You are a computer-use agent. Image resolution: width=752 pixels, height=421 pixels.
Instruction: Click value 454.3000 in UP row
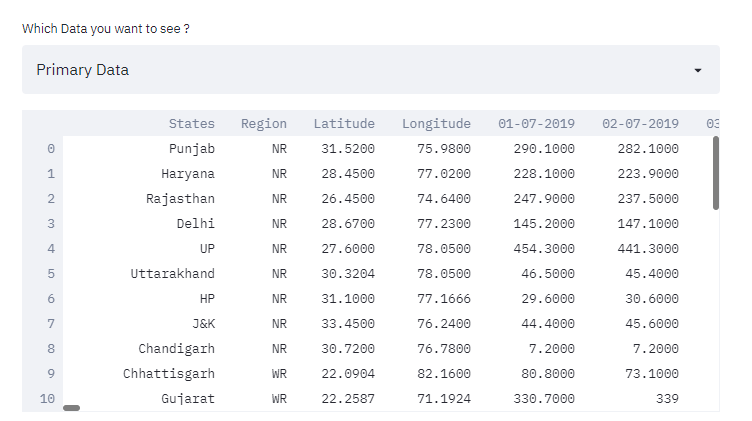click(544, 248)
